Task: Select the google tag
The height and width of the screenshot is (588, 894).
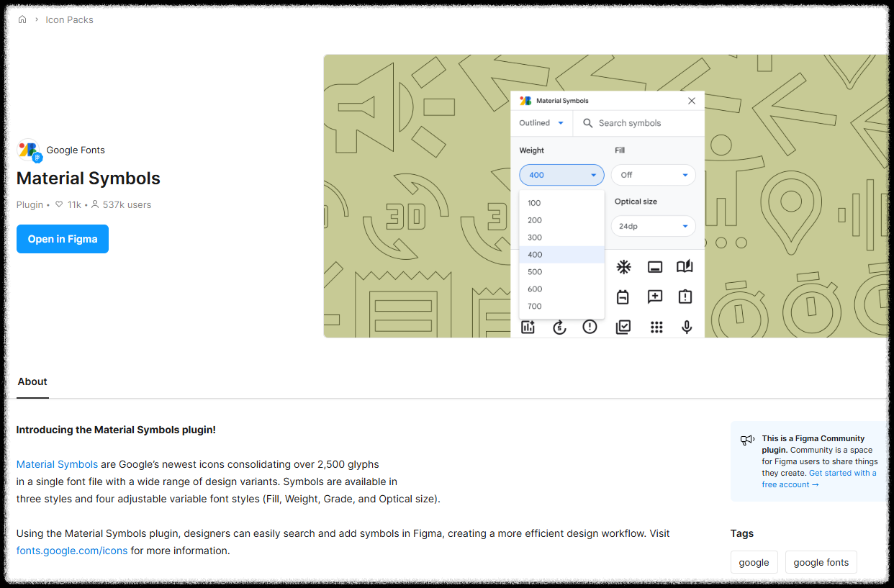Action: (754, 562)
